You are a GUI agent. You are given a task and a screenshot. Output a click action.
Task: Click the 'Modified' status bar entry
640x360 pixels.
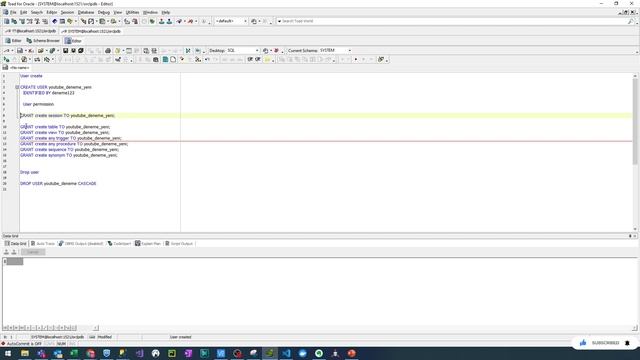click(x=105, y=337)
